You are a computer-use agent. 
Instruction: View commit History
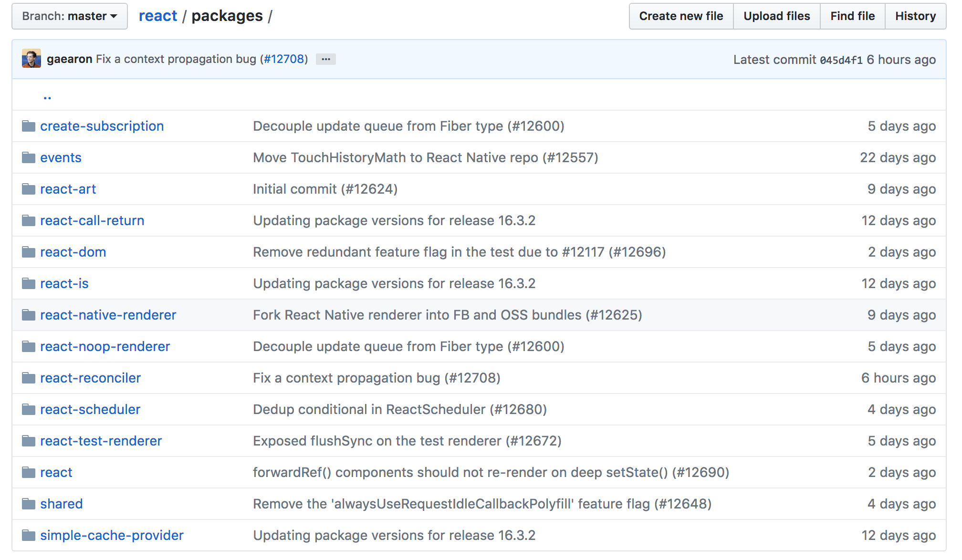pyautogui.click(x=915, y=16)
